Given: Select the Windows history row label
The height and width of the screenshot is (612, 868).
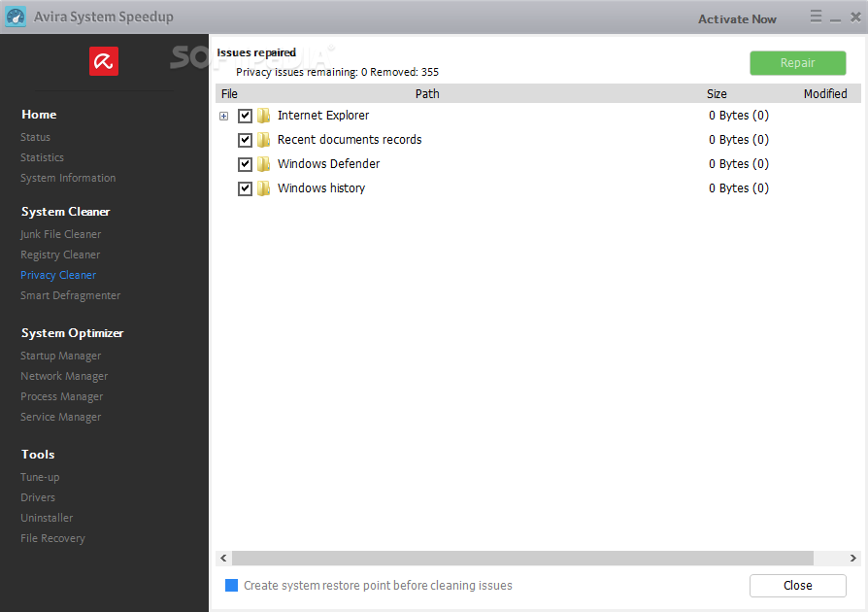Looking at the screenshot, I should coord(321,188).
